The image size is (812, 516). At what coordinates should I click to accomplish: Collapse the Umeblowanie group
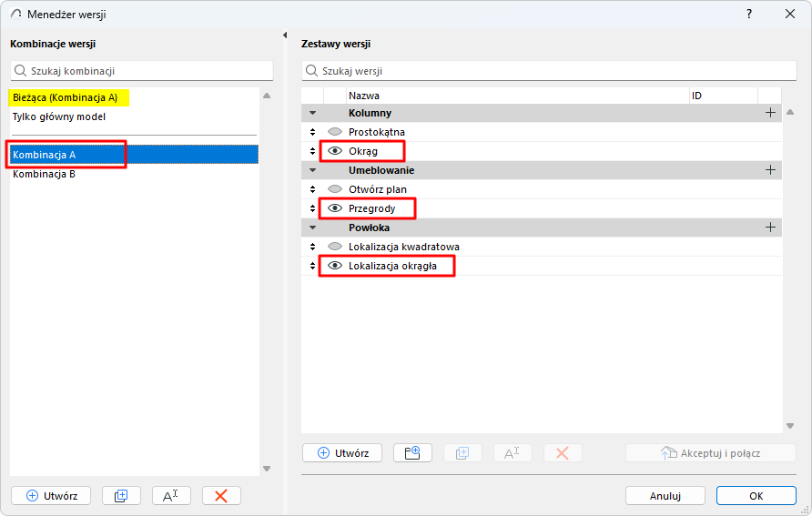[312, 170]
